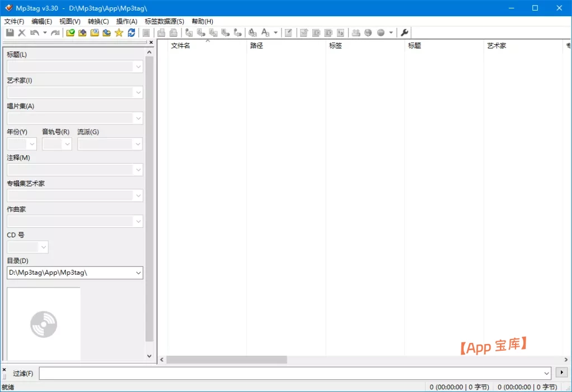Viewport: 572px width, 392px height.
Task: Click the grayed-out save floppy disk icon
Action: (10, 33)
